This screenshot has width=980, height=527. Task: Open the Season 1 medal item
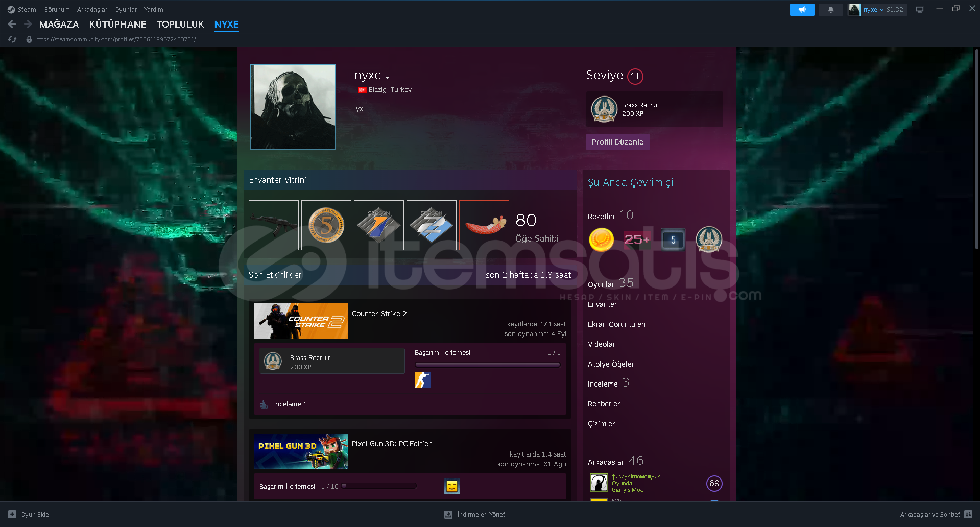(379, 225)
